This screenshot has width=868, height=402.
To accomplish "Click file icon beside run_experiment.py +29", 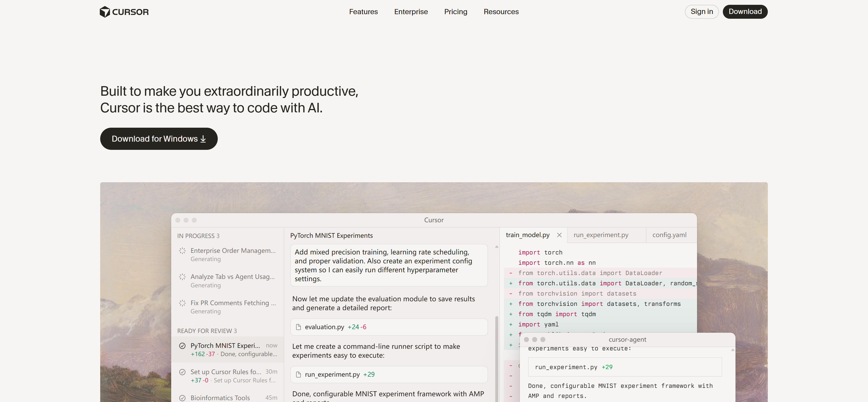I will click(x=298, y=374).
